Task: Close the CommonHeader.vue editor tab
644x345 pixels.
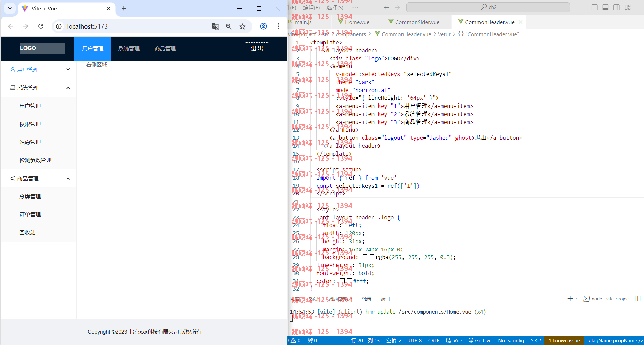Action: coord(521,22)
